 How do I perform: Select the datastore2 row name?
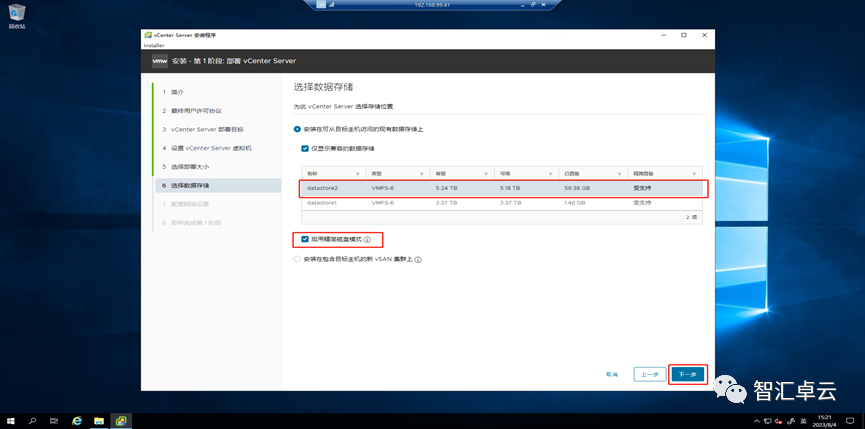click(x=322, y=189)
